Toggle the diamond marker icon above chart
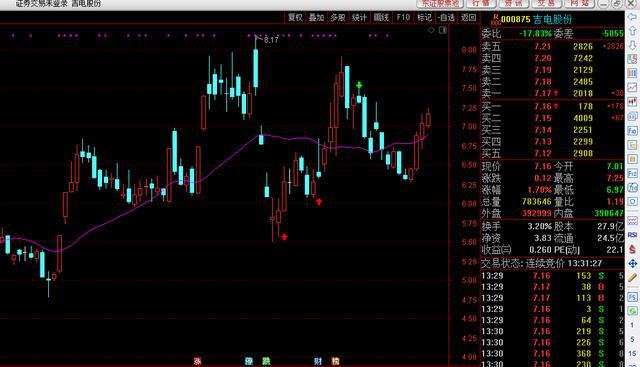 [431, 30]
